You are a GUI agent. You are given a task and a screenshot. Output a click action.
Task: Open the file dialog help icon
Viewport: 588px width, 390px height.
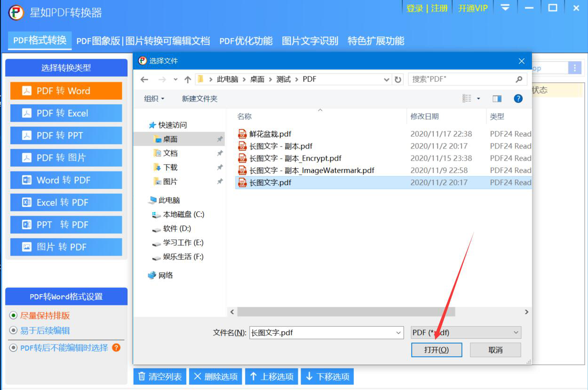(x=518, y=99)
